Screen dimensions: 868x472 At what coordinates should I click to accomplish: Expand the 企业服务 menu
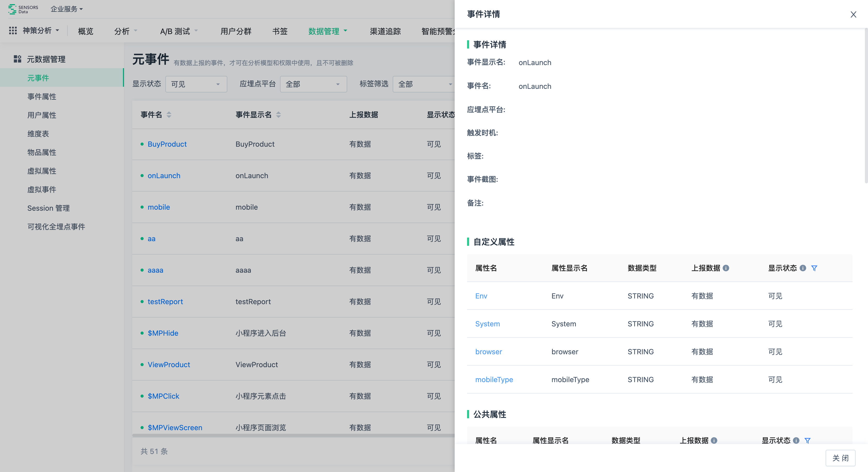[x=66, y=9]
